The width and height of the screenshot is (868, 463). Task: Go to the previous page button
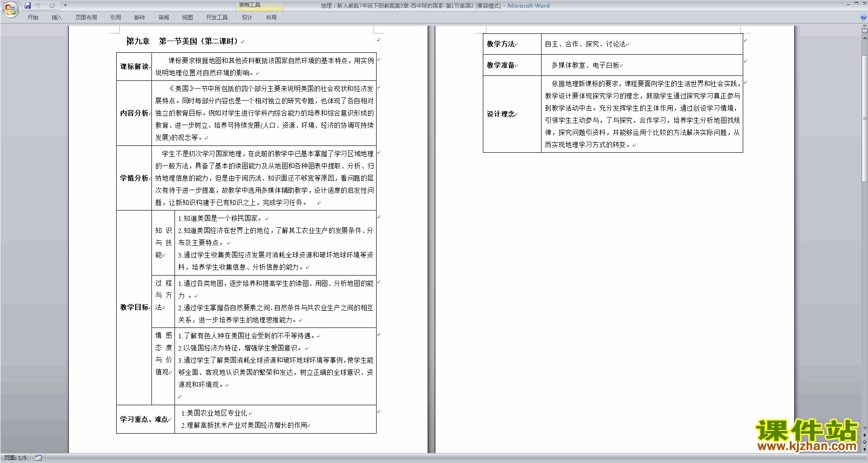(864, 435)
